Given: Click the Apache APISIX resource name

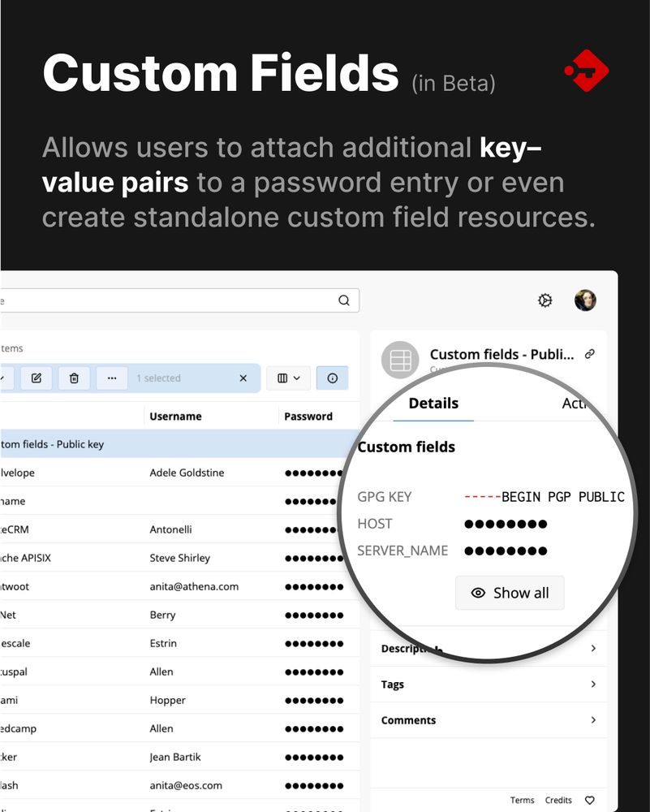Looking at the screenshot, I should [x=25, y=559].
